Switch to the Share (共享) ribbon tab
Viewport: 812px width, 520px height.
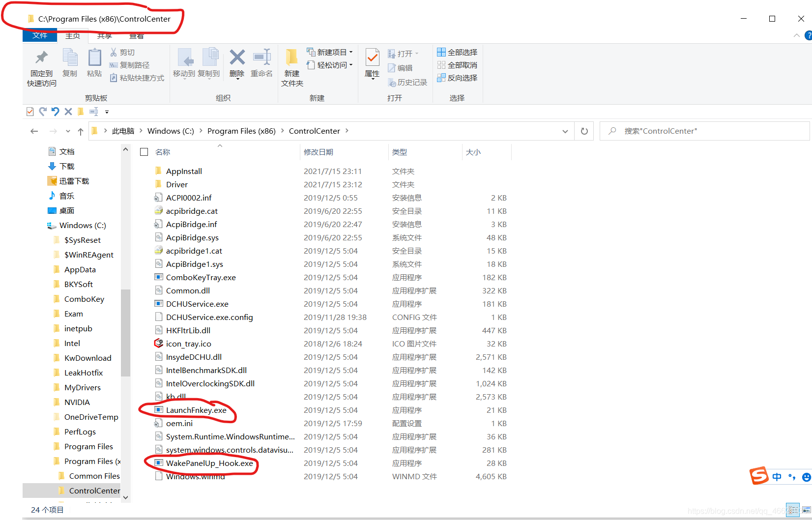click(x=104, y=36)
